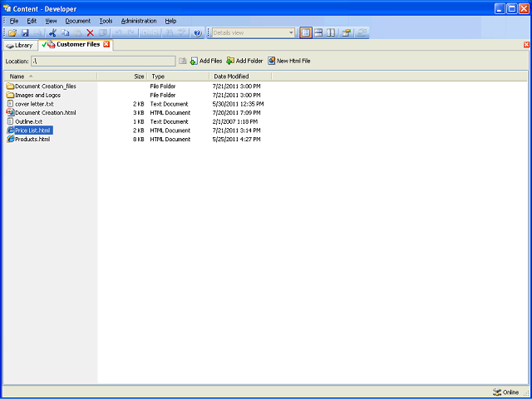
Task: Select the cover letter.txt file
Action: pos(34,104)
